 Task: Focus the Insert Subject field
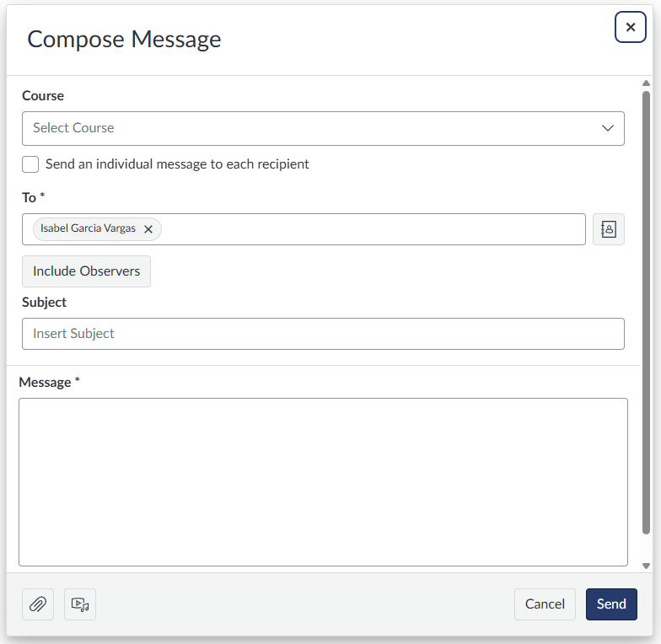tap(323, 334)
